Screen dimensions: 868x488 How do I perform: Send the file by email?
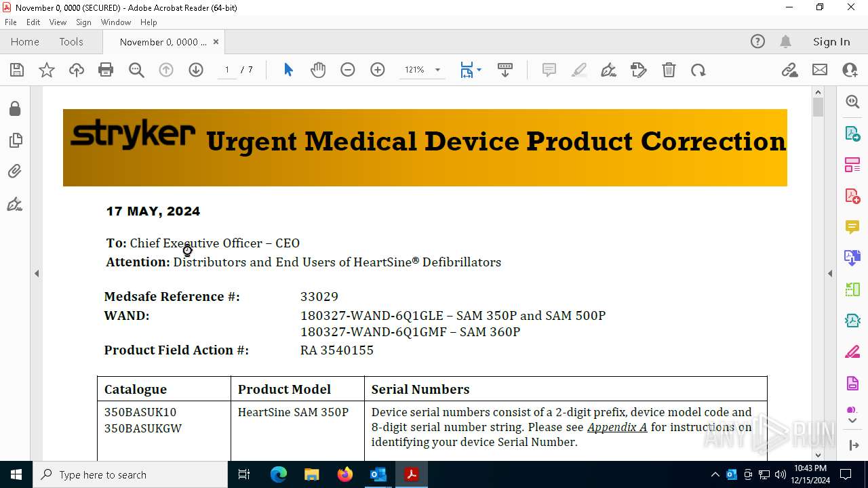820,70
